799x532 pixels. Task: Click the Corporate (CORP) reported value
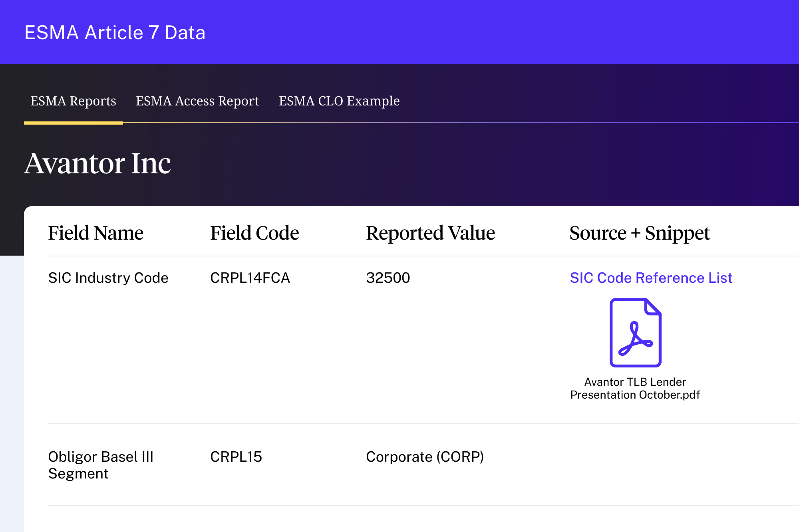coord(425,457)
